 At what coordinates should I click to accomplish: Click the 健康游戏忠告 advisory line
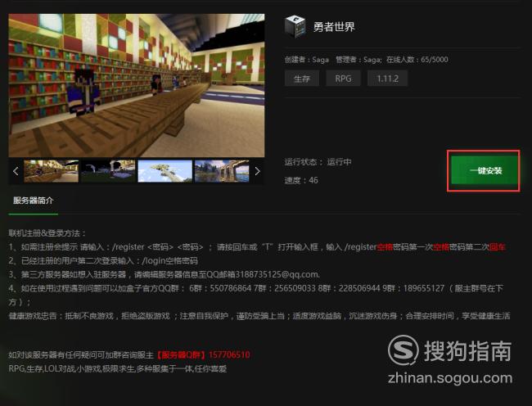[x=259, y=316]
